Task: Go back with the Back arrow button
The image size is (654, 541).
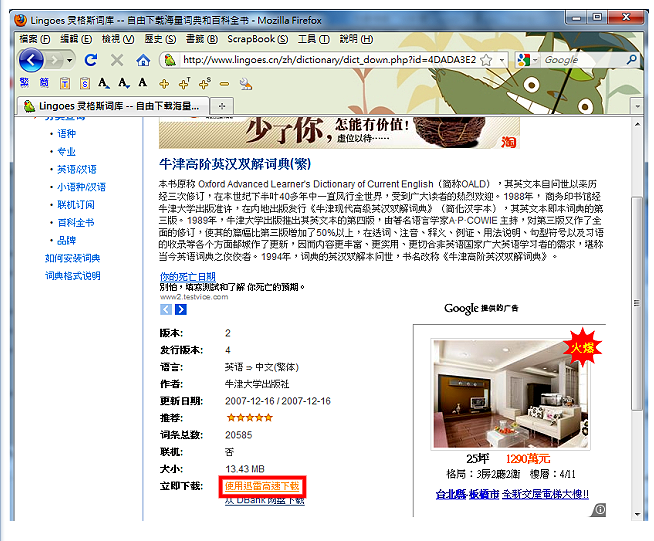Action: point(31,60)
